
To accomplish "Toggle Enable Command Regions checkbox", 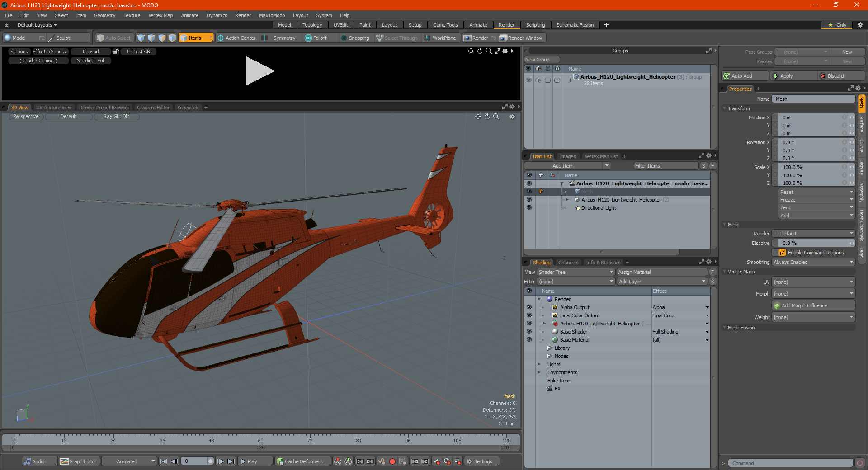I will click(x=783, y=253).
